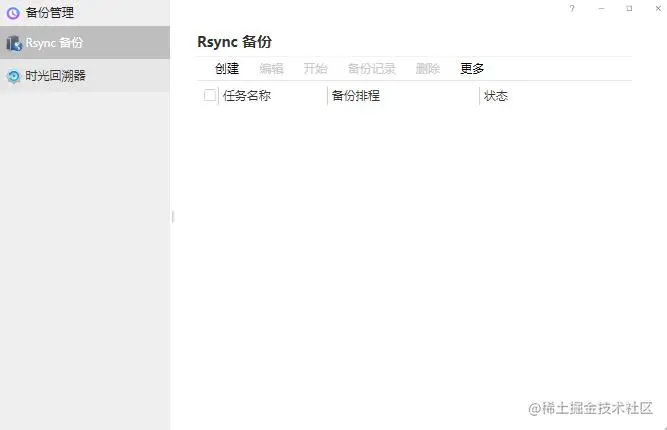
Task: Click the Rsync 备份 sidebar icon
Action: coord(14,43)
